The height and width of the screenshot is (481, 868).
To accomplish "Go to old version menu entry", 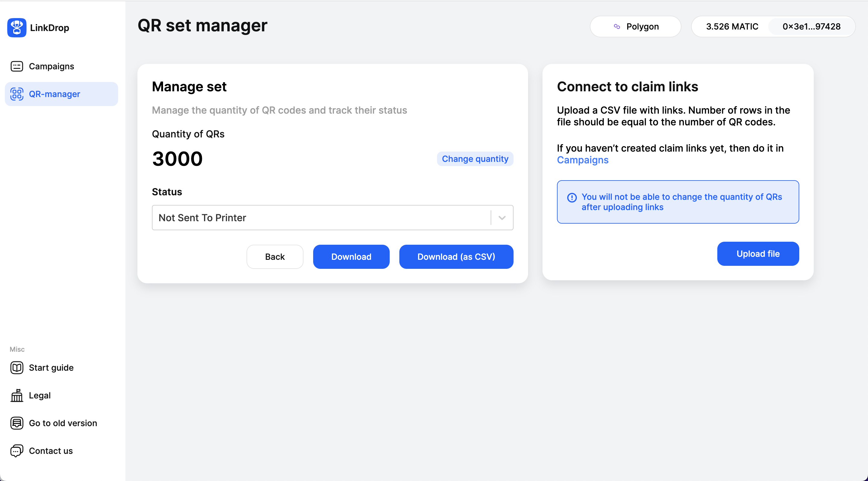I will 61,423.
